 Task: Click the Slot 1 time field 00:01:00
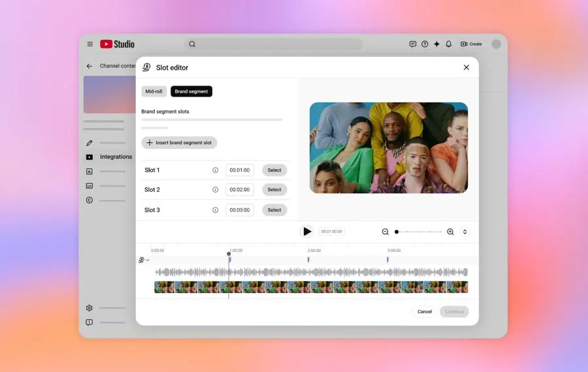pos(240,170)
